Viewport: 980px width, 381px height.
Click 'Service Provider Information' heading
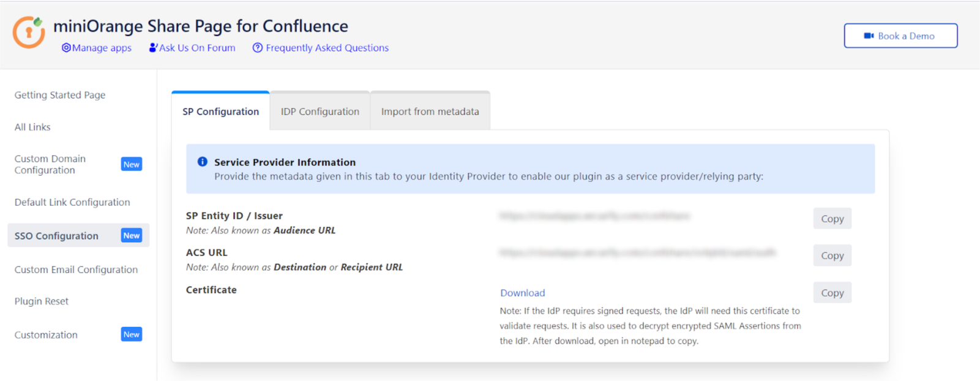point(285,162)
